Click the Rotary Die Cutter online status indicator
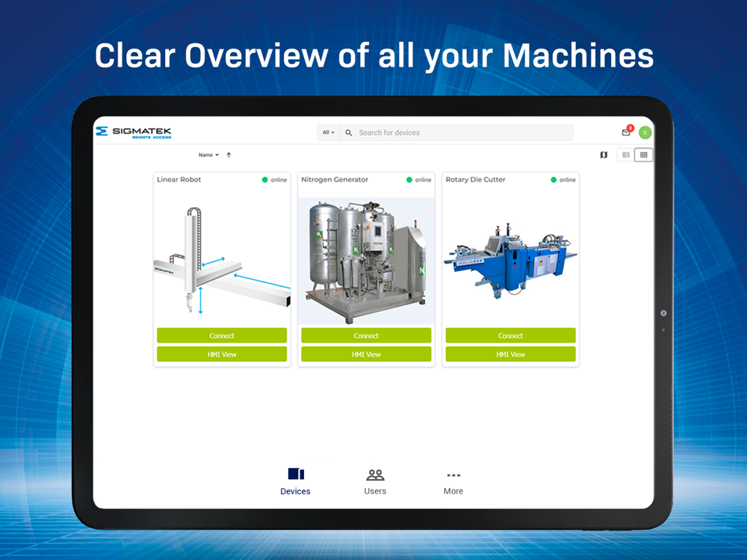 (x=563, y=179)
